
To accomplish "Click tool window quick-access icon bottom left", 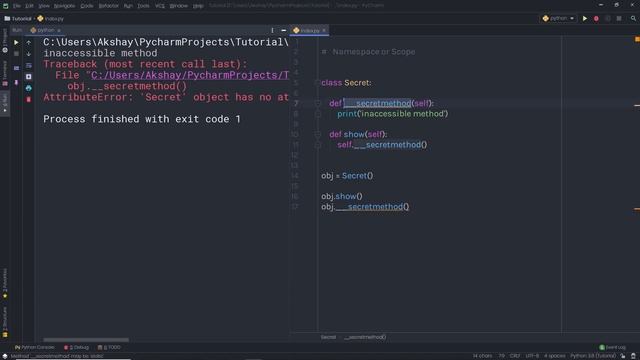I will [4, 356].
